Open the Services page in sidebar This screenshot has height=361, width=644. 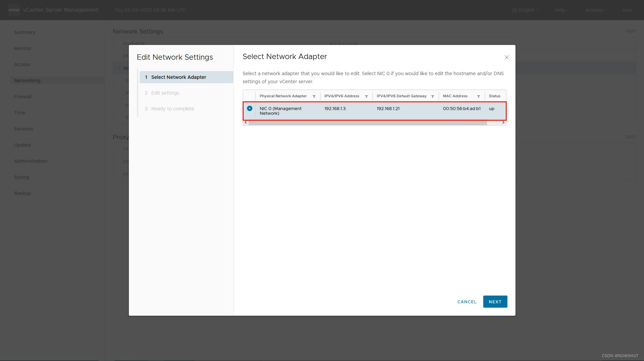[23, 129]
